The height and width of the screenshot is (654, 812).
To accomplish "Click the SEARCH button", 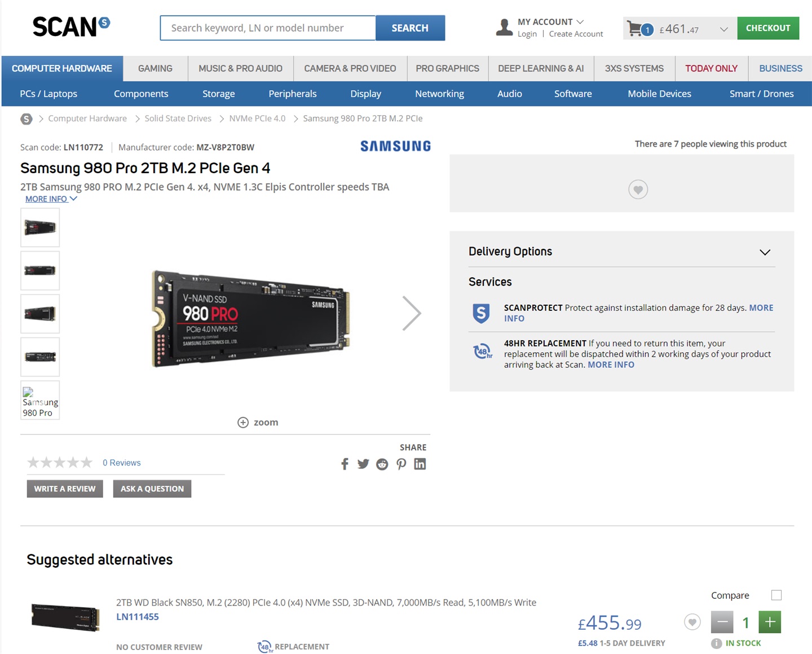I will [x=410, y=28].
